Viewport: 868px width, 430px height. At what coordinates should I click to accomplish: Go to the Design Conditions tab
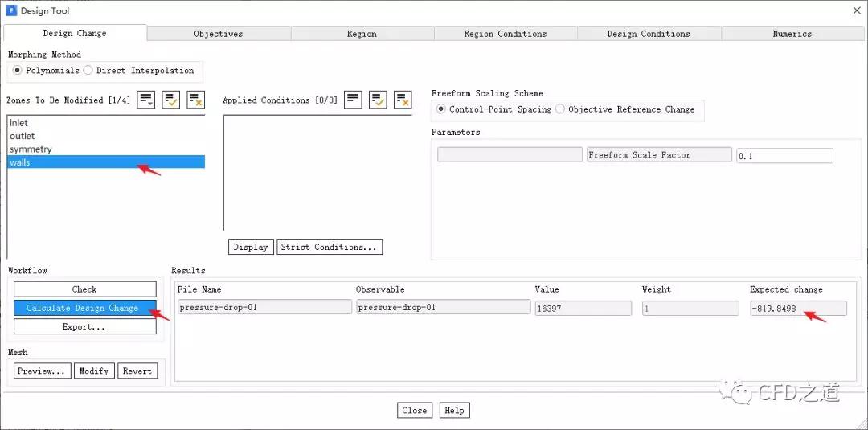(x=649, y=34)
